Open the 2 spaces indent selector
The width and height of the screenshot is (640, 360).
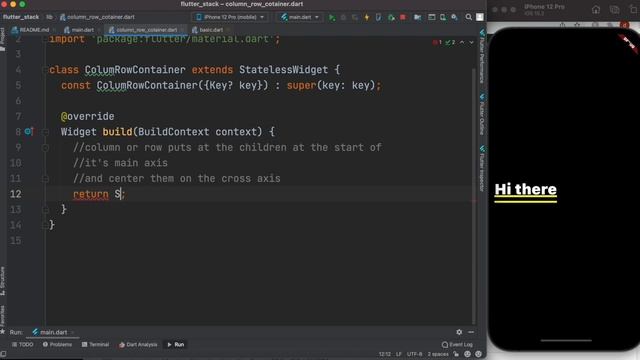tap(438, 354)
